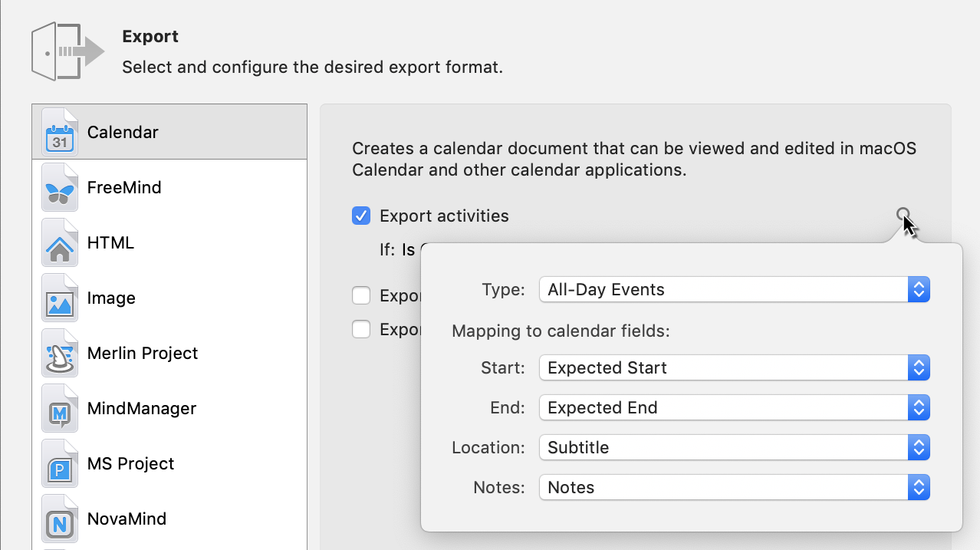Click the NovaMind export format icon
The height and width of the screenshot is (550, 980).
[x=59, y=518]
